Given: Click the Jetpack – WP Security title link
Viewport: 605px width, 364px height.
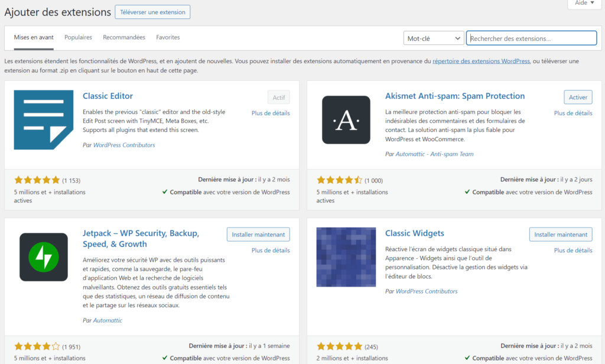Looking at the screenshot, I should click(x=141, y=239).
